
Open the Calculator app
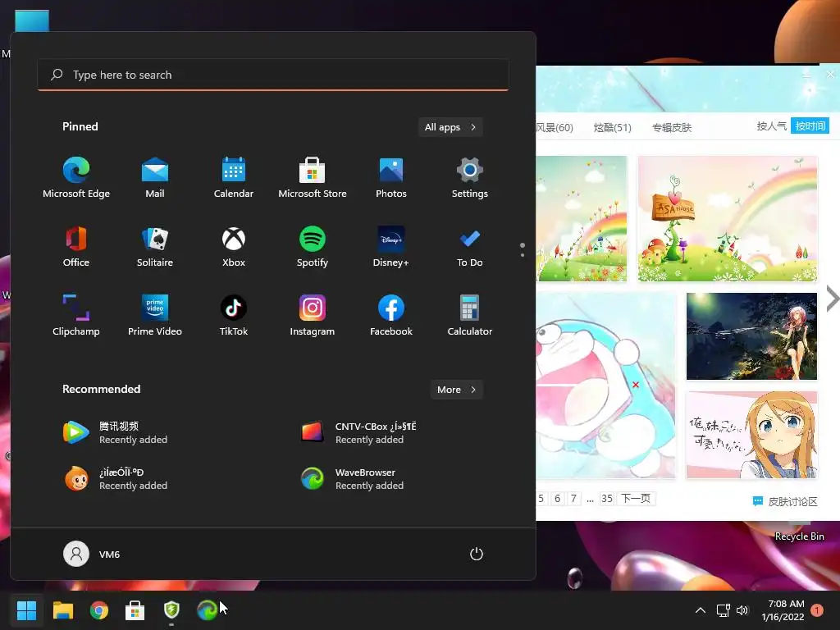coord(470,316)
